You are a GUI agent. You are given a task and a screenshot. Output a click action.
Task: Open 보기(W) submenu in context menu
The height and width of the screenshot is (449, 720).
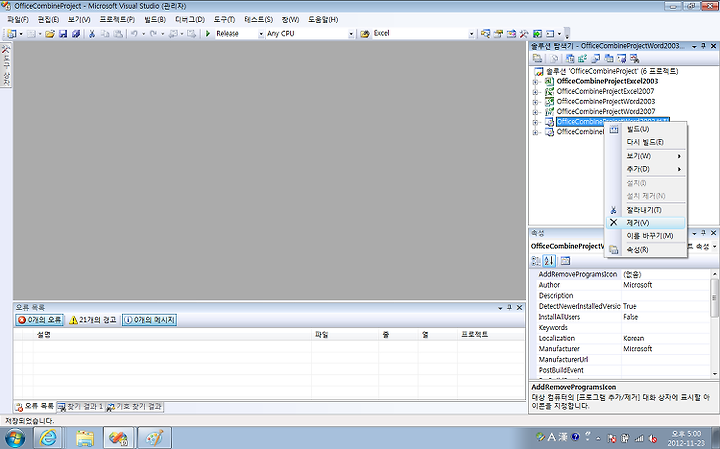pos(645,156)
